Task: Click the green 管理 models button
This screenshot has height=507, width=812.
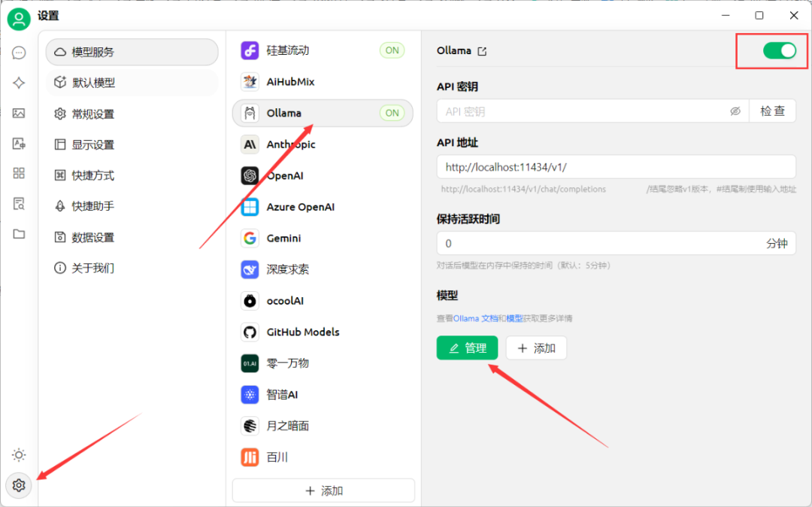Action: 467,348
